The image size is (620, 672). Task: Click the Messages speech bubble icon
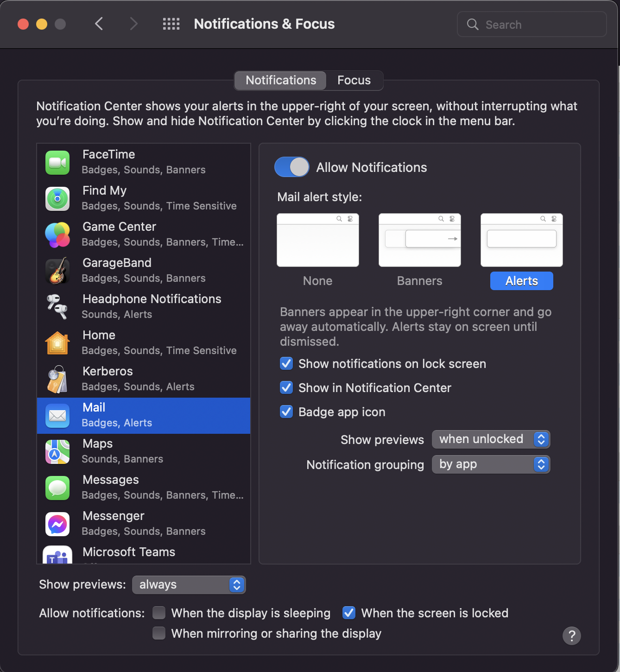pyautogui.click(x=57, y=488)
